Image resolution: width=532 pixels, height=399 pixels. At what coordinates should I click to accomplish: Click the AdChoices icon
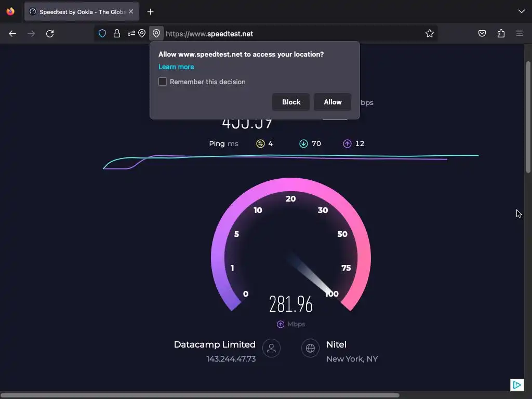tap(517, 385)
